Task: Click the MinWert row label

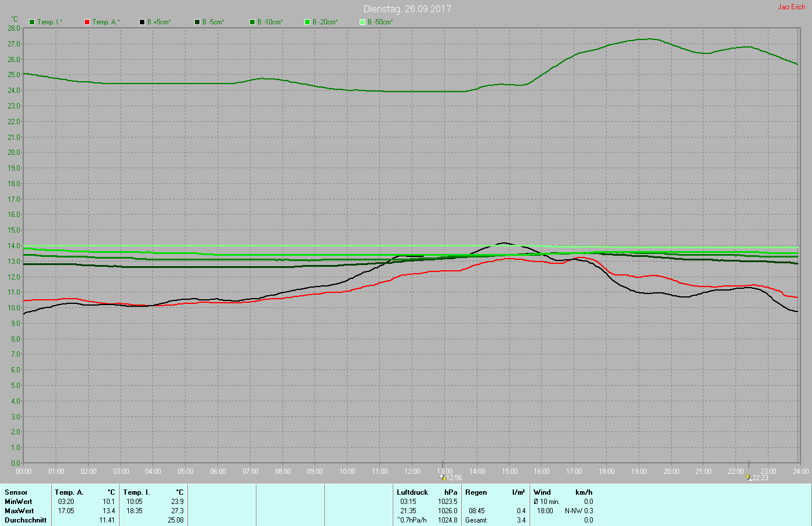Action: click(19, 502)
